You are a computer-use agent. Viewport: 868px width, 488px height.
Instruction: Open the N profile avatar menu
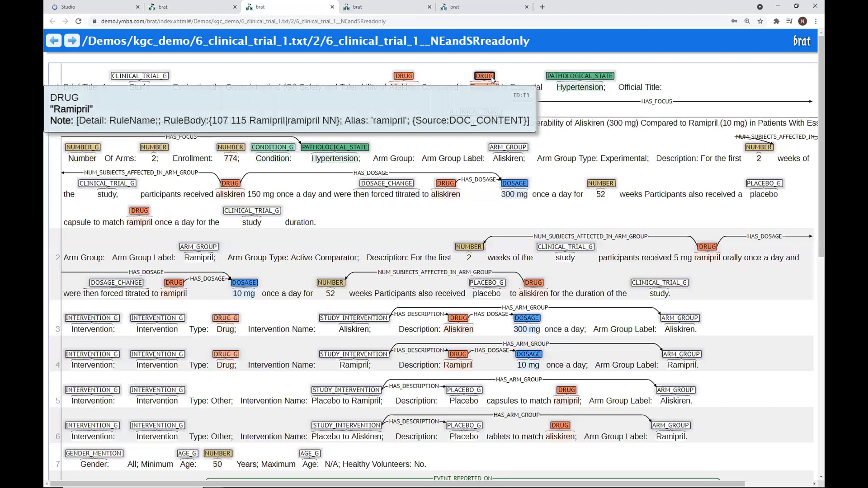click(x=802, y=21)
